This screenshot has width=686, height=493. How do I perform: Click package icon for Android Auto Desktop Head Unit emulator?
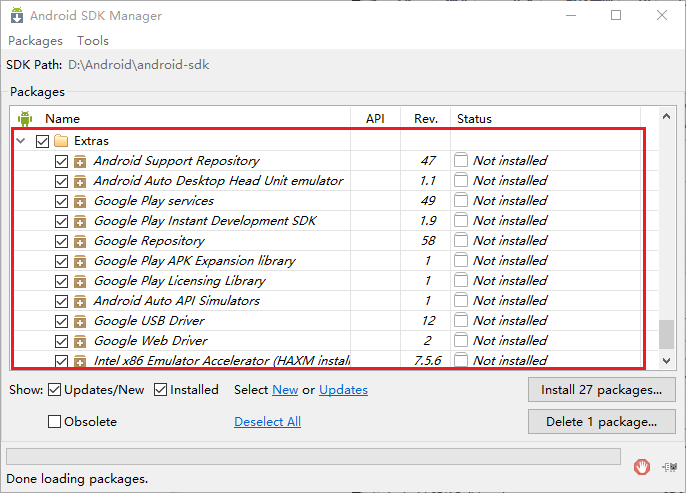[x=80, y=181]
